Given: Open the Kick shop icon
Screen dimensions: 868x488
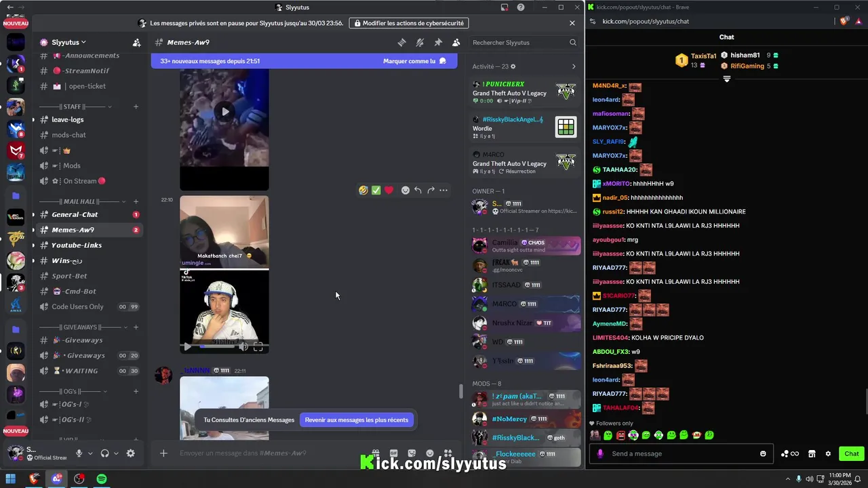Looking at the screenshot, I should (812, 453).
